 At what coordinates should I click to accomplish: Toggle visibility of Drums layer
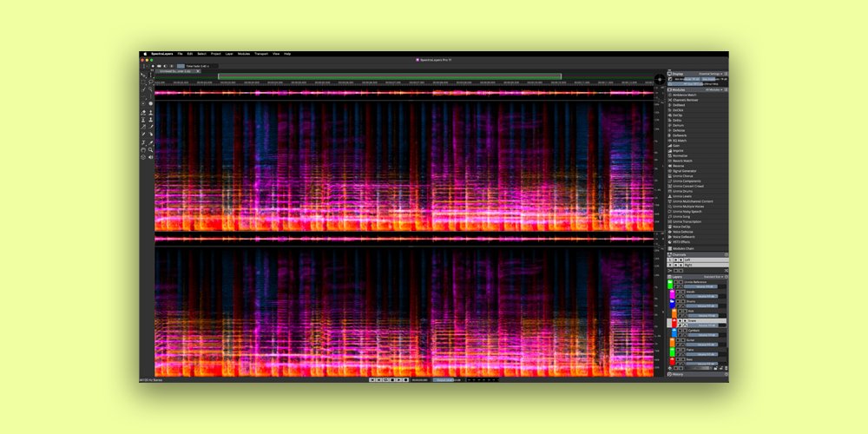tap(678, 301)
